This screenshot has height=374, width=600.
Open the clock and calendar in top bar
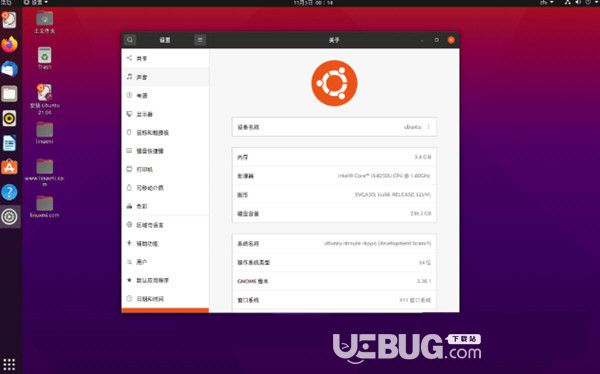[x=313, y=3]
